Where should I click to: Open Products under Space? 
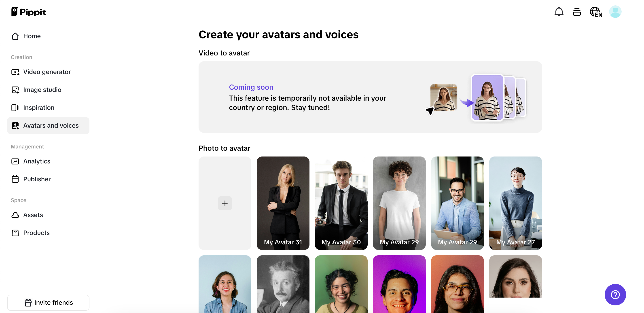coord(48,233)
